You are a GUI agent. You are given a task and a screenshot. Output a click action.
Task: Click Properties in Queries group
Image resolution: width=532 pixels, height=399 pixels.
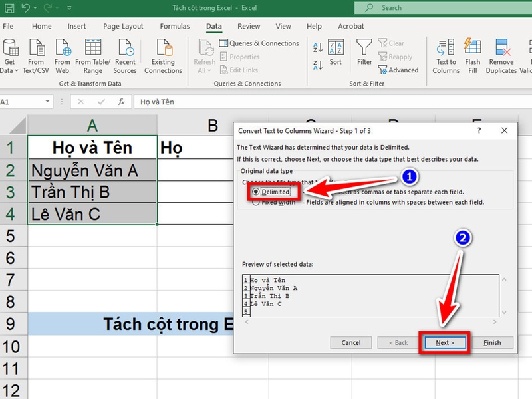tap(239, 57)
